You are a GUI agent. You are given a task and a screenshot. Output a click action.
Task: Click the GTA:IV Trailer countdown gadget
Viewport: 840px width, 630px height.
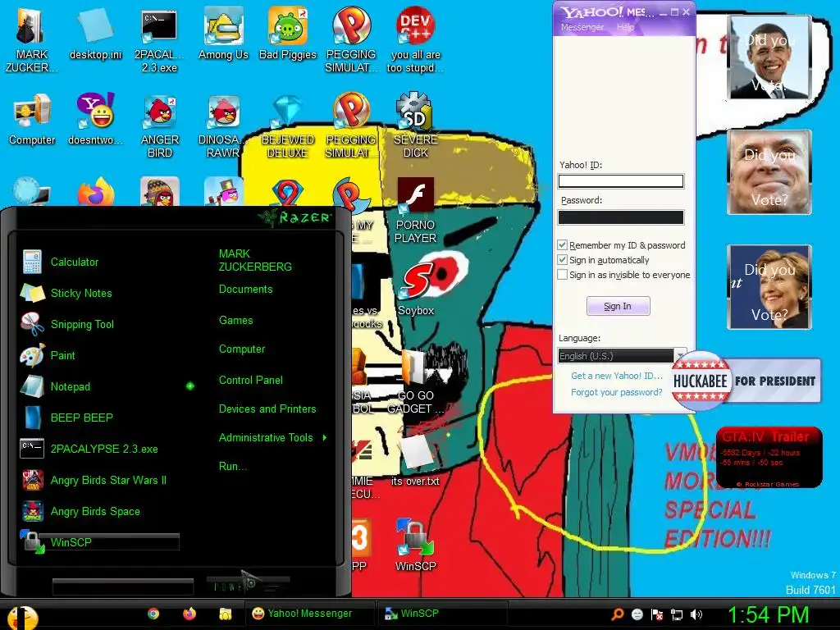point(769,457)
